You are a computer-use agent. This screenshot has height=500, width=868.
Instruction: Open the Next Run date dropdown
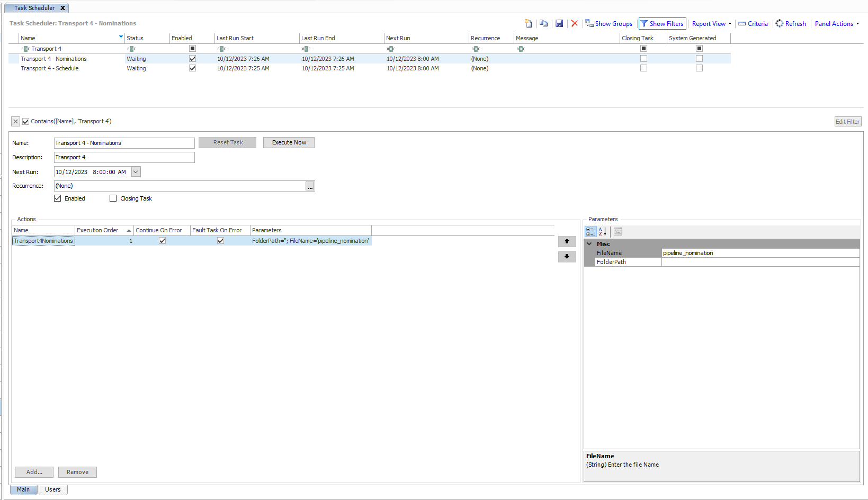coord(136,172)
